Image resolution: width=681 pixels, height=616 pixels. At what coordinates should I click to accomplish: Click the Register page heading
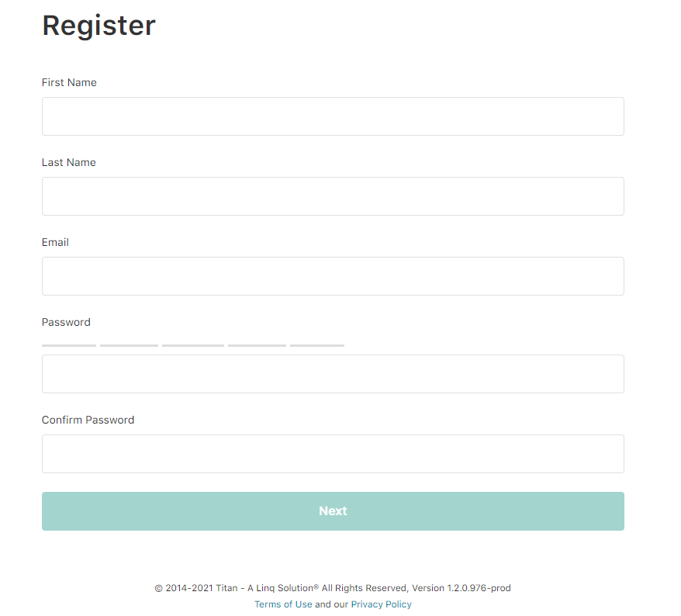[x=99, y=26]
